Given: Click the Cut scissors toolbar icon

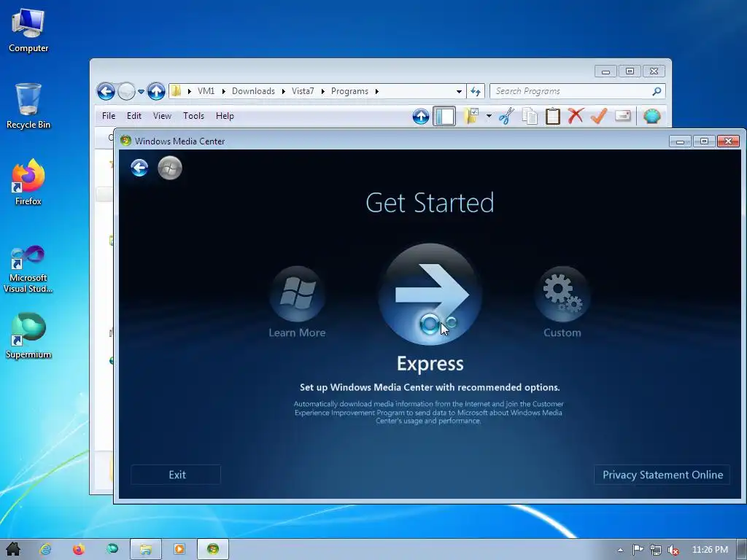Looking at the screenshot, I should point(506,116).
